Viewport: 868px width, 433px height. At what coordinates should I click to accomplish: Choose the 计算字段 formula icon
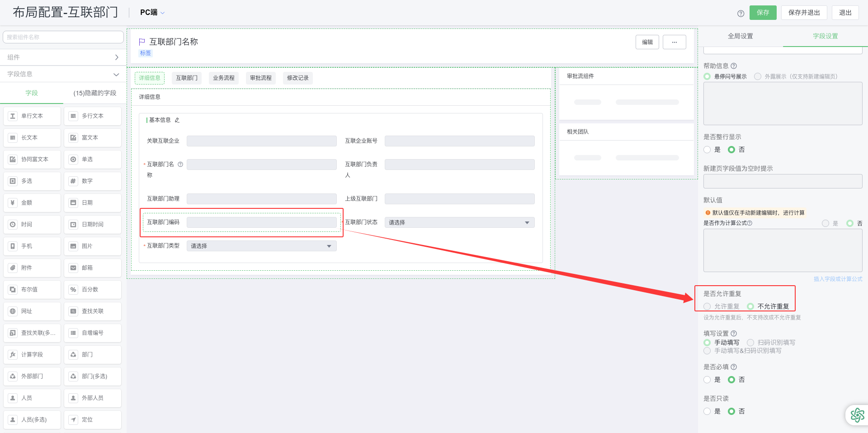point(13,355)
